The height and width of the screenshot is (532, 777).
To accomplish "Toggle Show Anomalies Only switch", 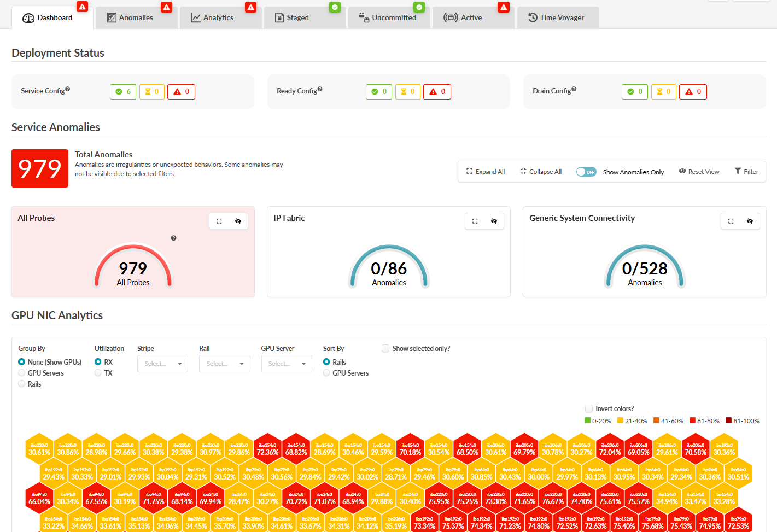I will [x=586, y=172].
